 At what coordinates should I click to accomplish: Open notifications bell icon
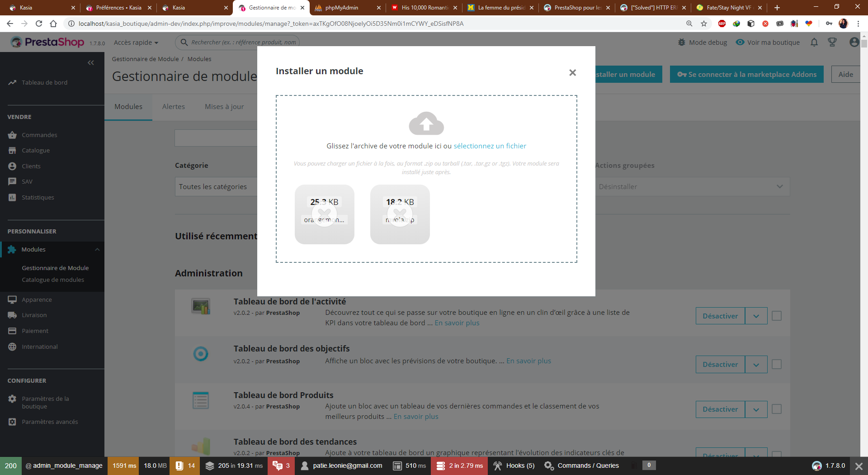tap(814, 42)
